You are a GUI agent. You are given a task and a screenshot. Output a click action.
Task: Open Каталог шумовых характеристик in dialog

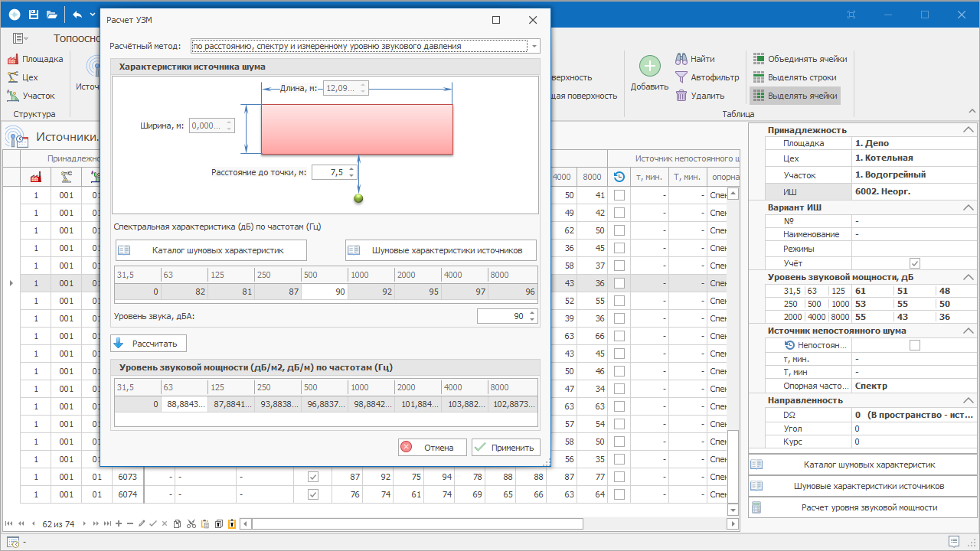211,250
